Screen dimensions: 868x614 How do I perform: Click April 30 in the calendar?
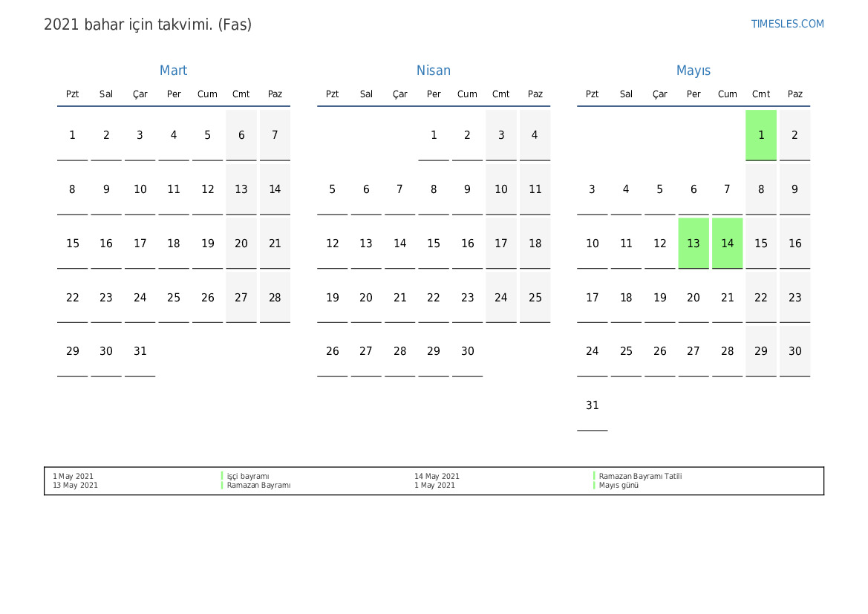click(467, 352)
